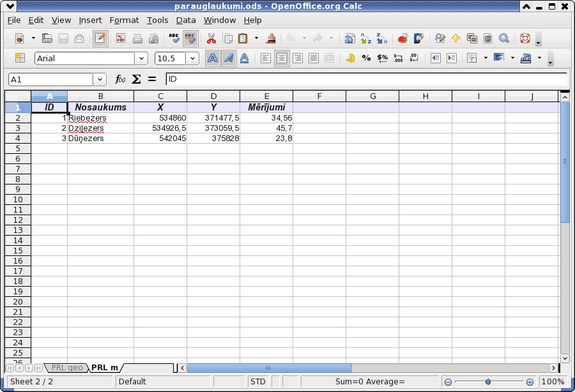Open the Format menu
The width and height of the screenshot is (575, 392).
(x=125, y=20)
